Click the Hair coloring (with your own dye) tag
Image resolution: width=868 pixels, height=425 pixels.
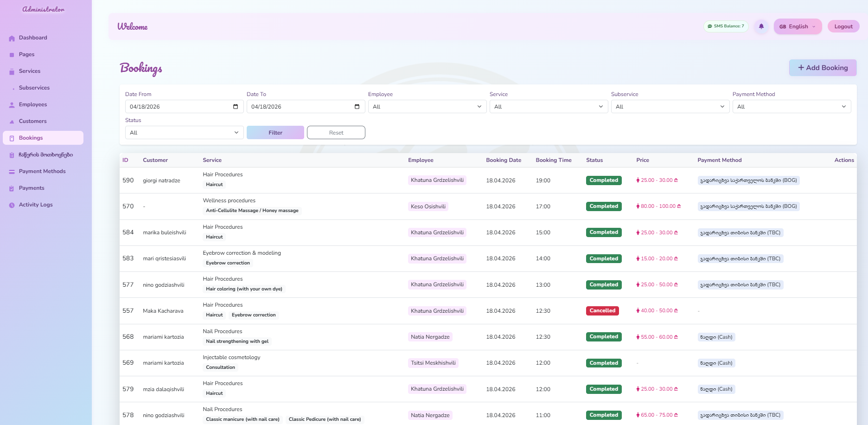point(244,289)
